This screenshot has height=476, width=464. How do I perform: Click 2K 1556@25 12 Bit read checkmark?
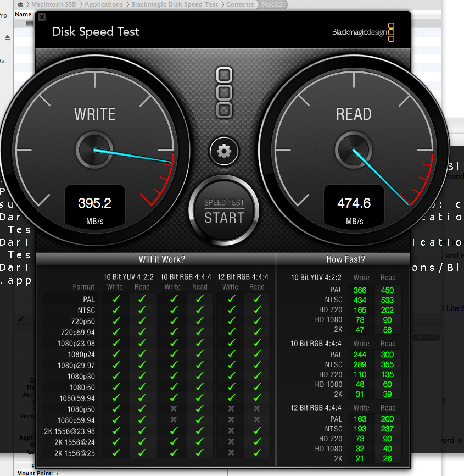(257, 452)
